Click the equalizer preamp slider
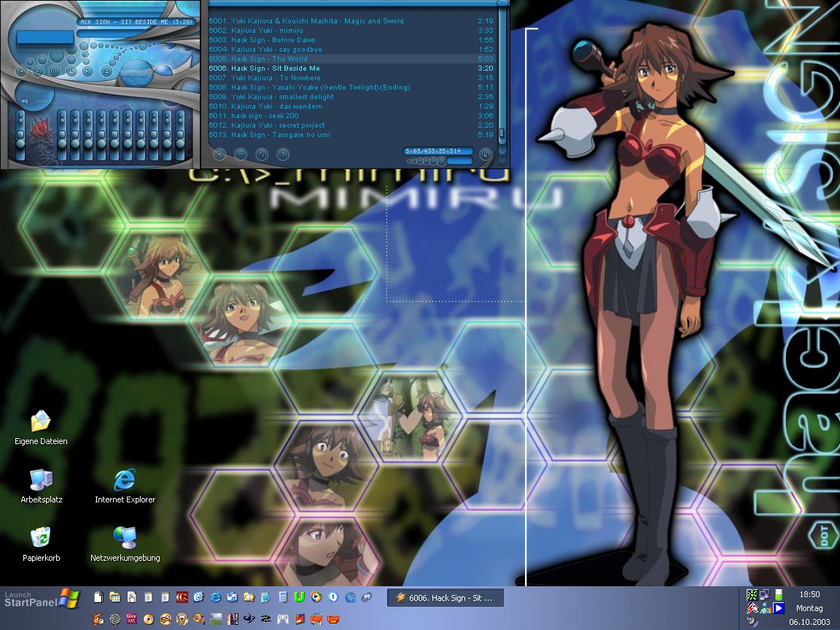 [20, 135]
